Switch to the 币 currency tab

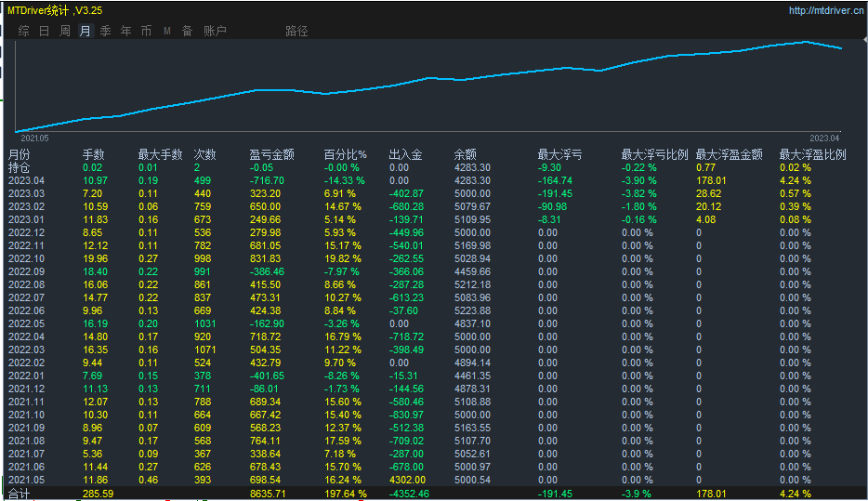click(146, 31)
